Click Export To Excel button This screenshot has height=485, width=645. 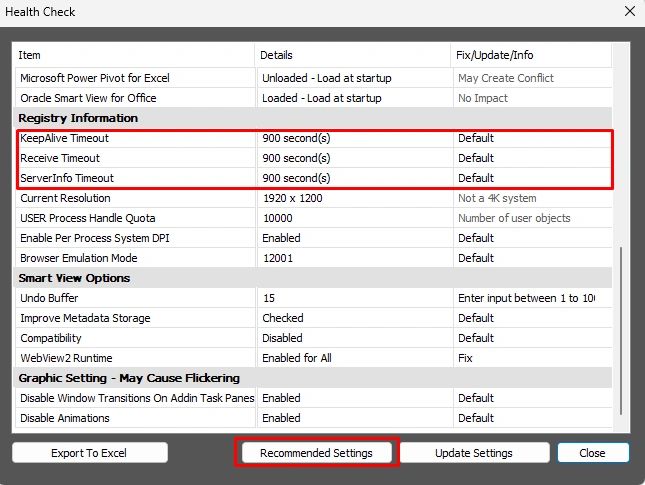(x=89, y=453)
